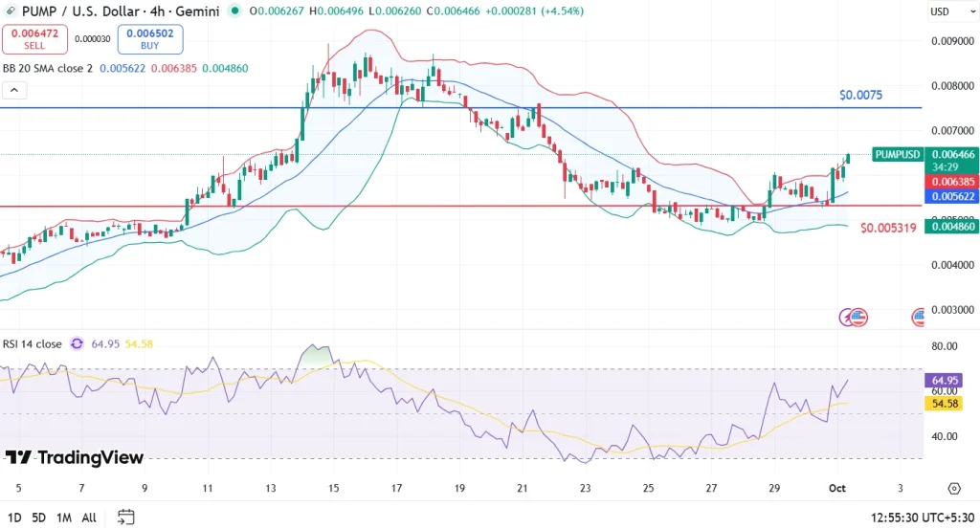The image size is (980, 529).
Task: Select the RSI 14 close indicator legend
Action: click(x=33, y=343)
